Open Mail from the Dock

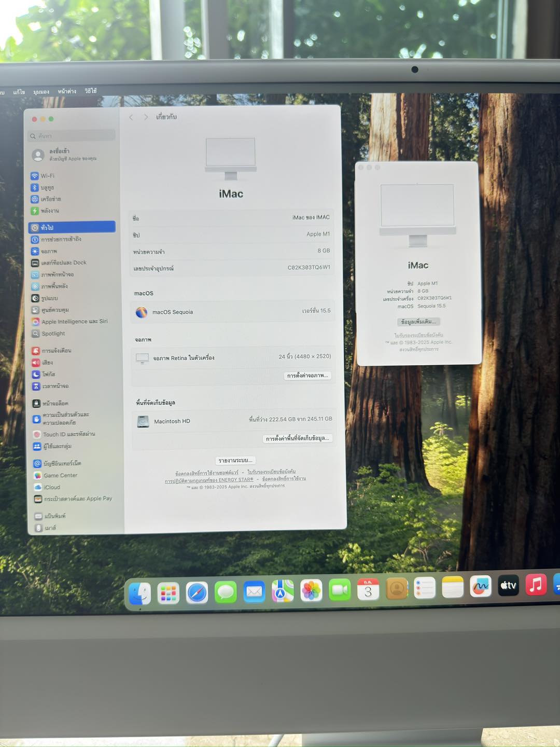(254, 591)
